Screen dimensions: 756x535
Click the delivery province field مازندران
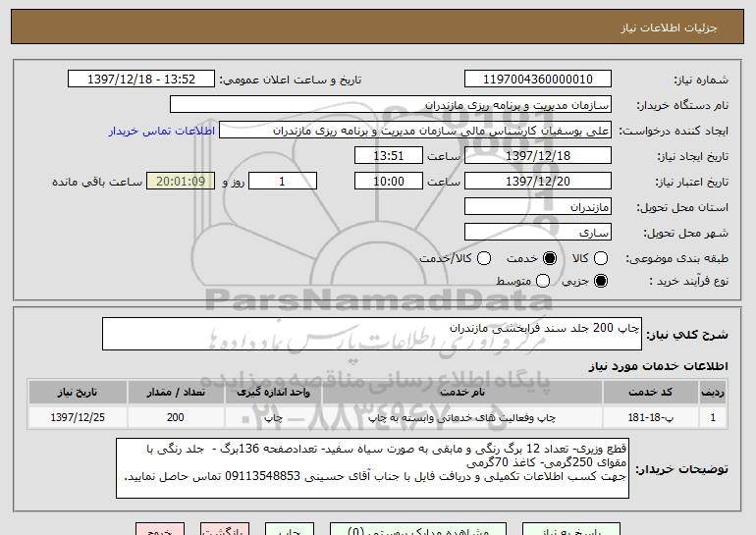click(538, 207)
